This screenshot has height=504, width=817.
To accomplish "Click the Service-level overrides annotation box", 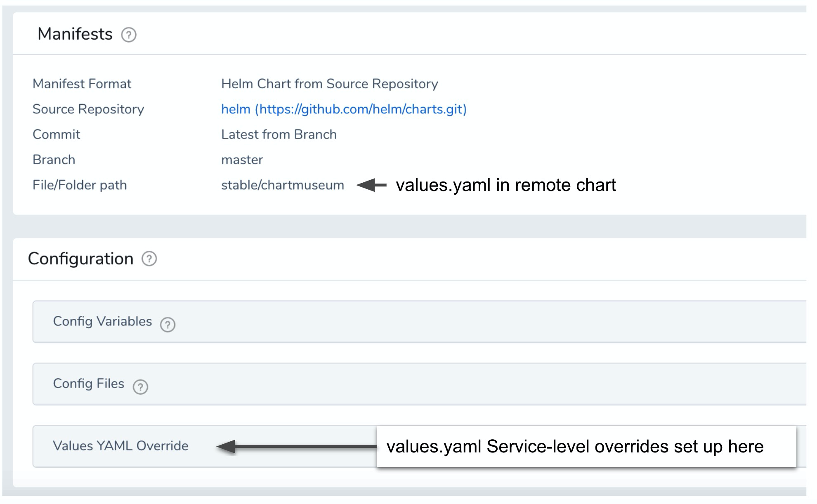I will [586, 447].
